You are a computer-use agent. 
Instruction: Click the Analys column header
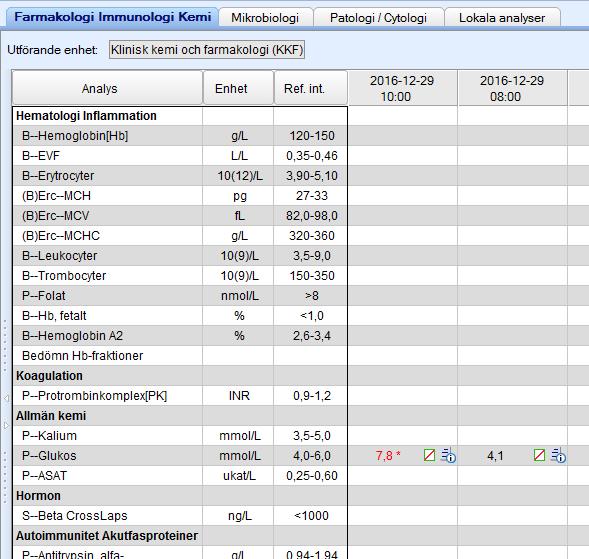(107, 88)
